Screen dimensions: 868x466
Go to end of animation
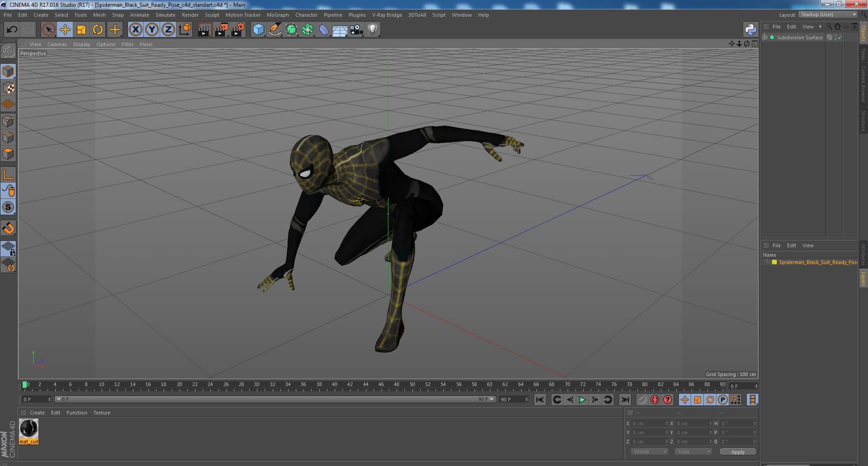(x=625, y=400)
